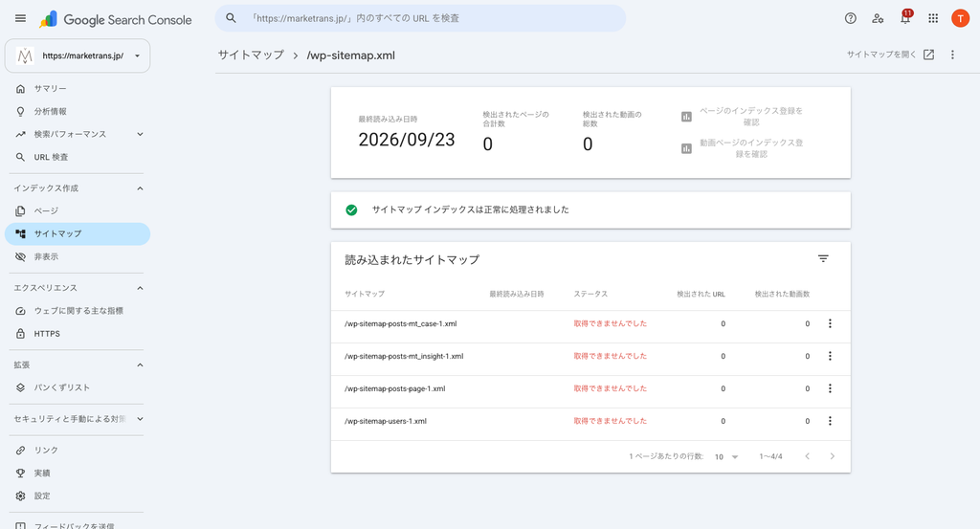980x529 pixels.
Task: Open 実績 in the sidebar
Action: pos(78,473)
